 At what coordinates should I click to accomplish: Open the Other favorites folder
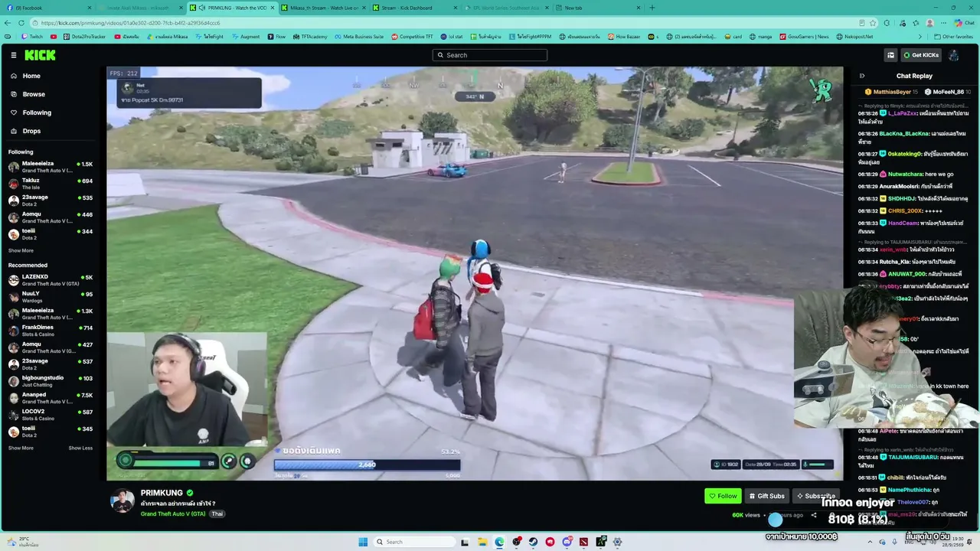pyautogui.click(x=953, y=37)
